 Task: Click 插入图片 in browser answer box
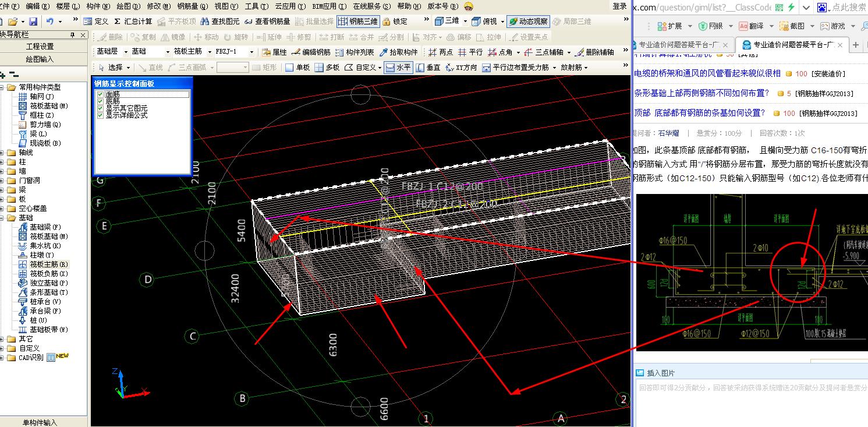656,373
